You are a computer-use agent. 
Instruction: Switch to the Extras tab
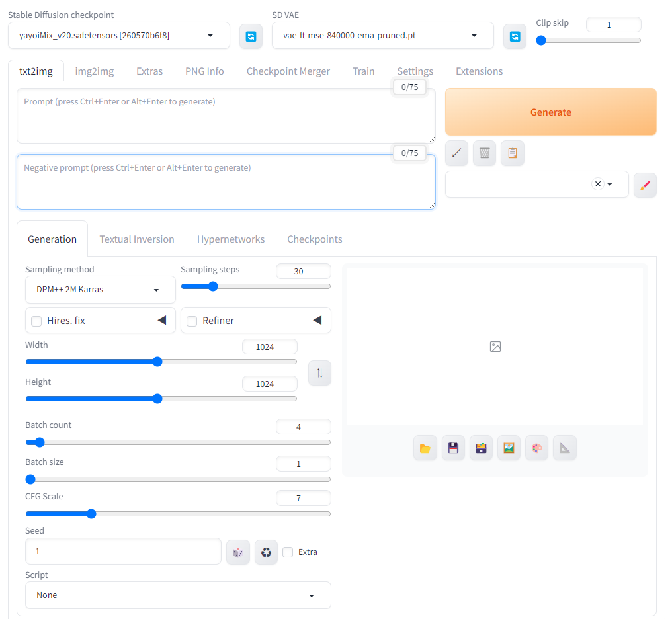pyautogui.click(x=149, y=71)
